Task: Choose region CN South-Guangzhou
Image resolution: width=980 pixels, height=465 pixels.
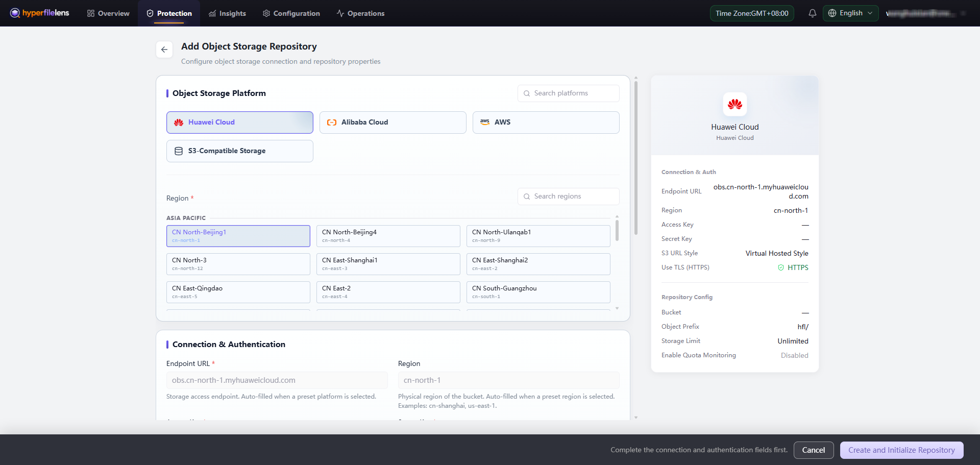Action: coord(538,292)
